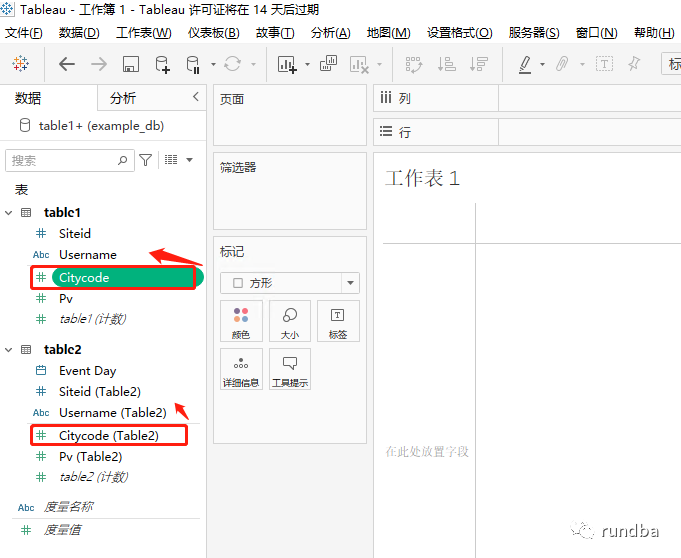Open the 帮助(H) menu

[654, 33]
